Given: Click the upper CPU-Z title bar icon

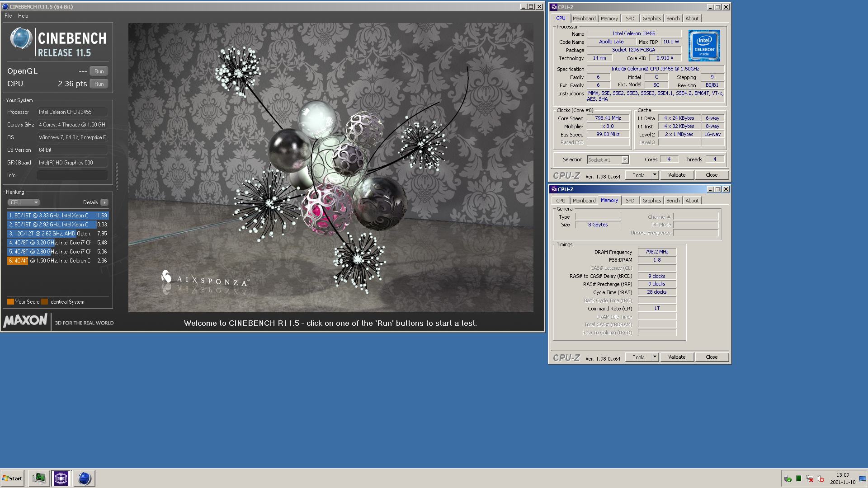Looking at the screenshot, I should point(554,7).
